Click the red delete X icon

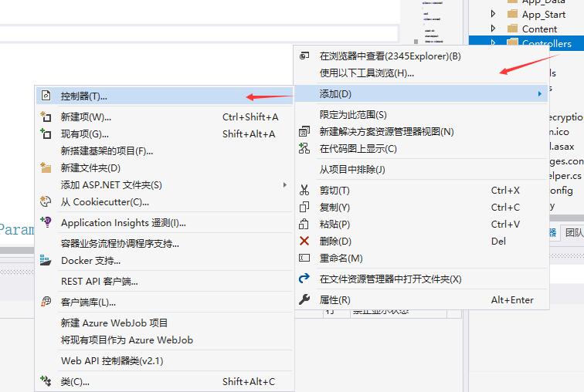click(x=304, y=242)
